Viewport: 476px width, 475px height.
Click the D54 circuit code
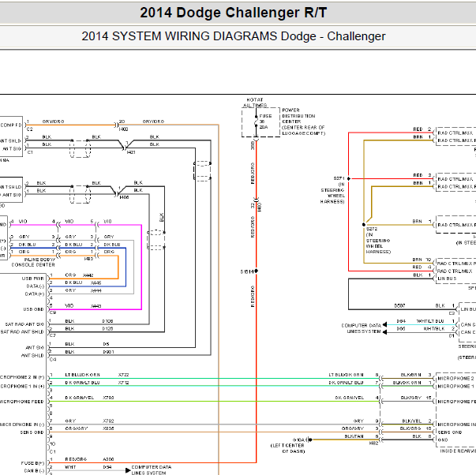point(107,467)
